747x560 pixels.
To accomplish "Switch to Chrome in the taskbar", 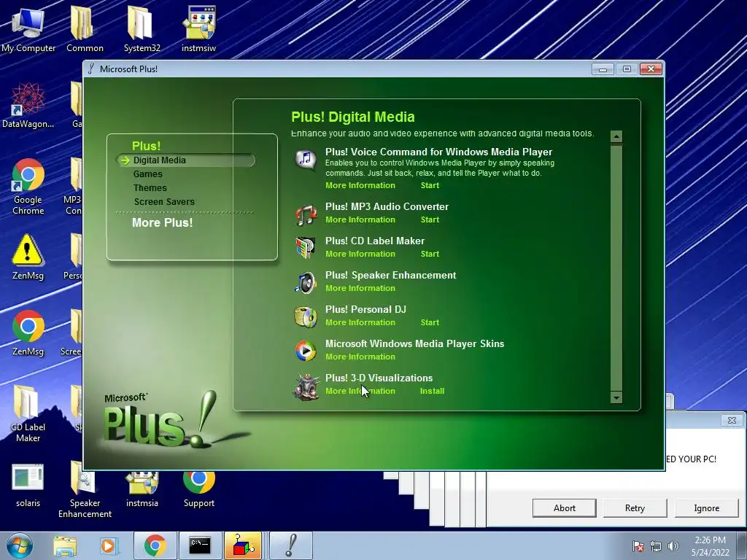I will coord(155,545).
